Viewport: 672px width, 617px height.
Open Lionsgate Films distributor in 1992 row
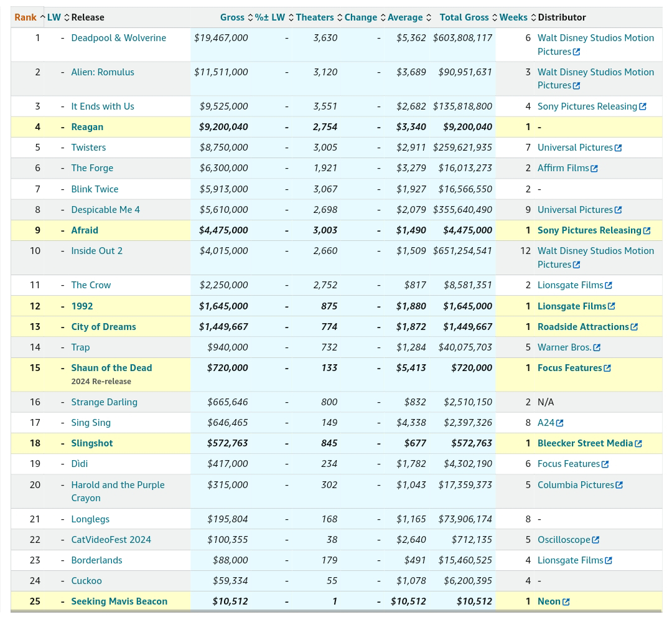point(572,306)
